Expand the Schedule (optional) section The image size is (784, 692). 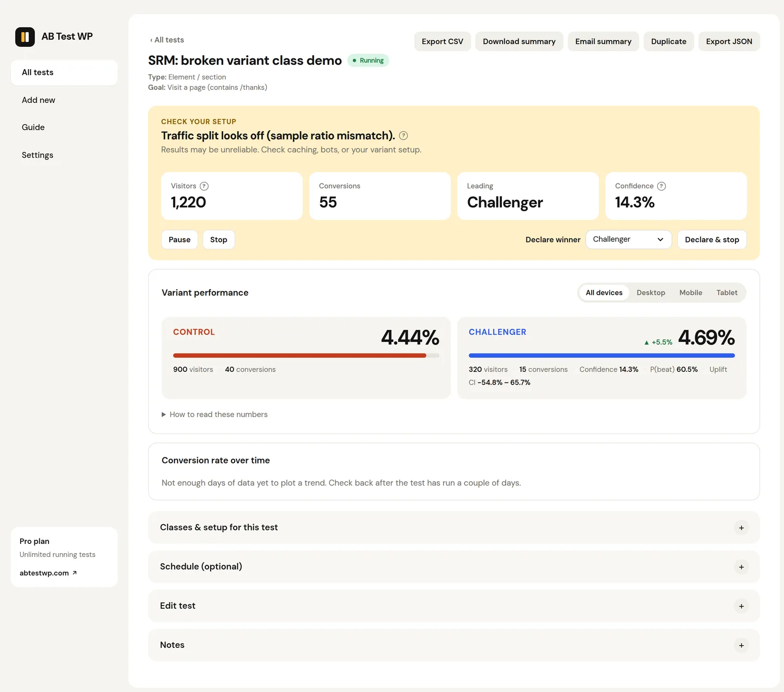(454, 567)
